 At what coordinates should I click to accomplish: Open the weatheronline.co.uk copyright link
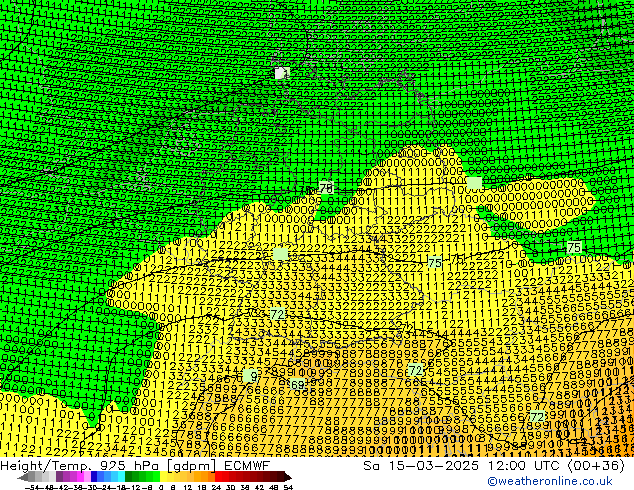point(549,481)
